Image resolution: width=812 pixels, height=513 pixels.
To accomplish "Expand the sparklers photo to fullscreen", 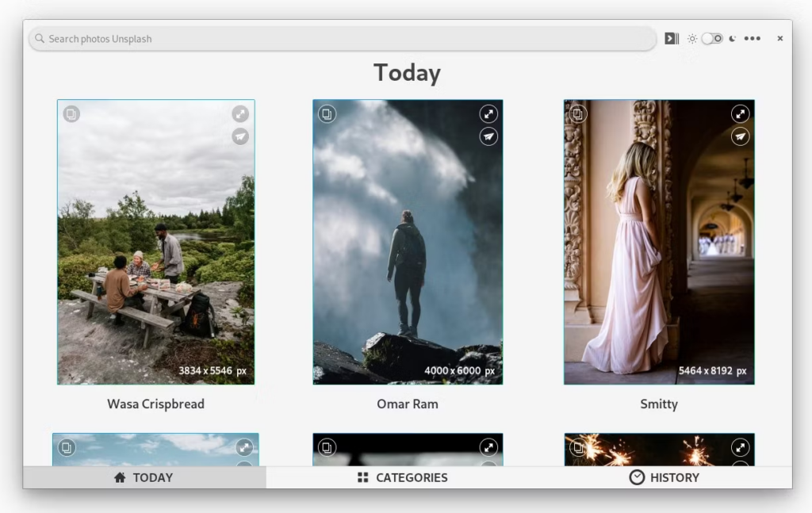I will 740,447.
